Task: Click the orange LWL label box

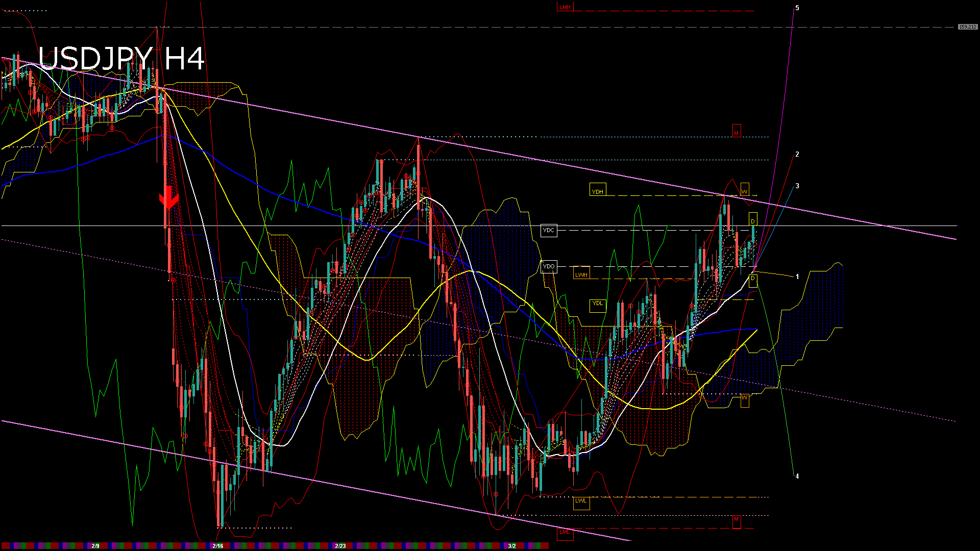Action: tap(581, 502)
